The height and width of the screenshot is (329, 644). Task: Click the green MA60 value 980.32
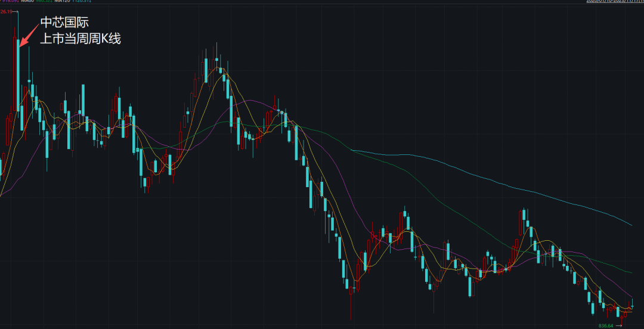click(x=44, y=1)
